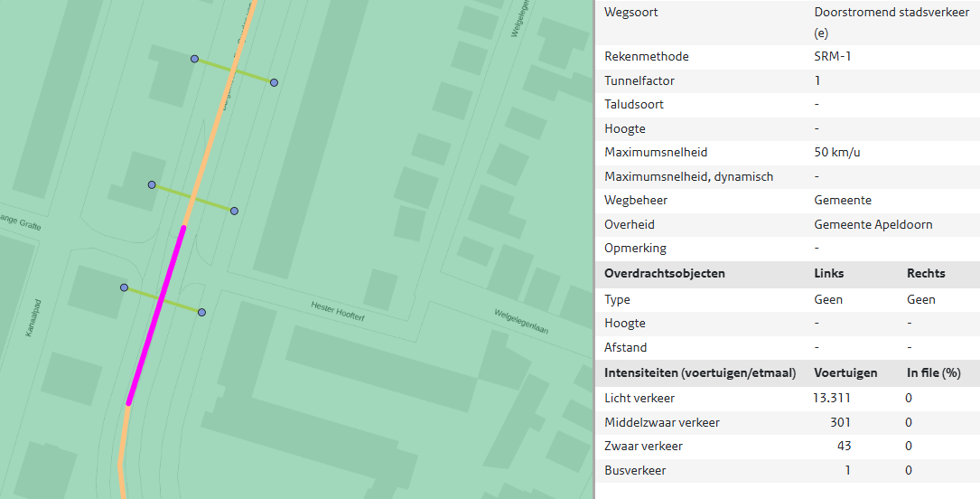Click the Taludsoort label
Image resolution: width=980 pixels, height=499 pixels.
point(634,105)
